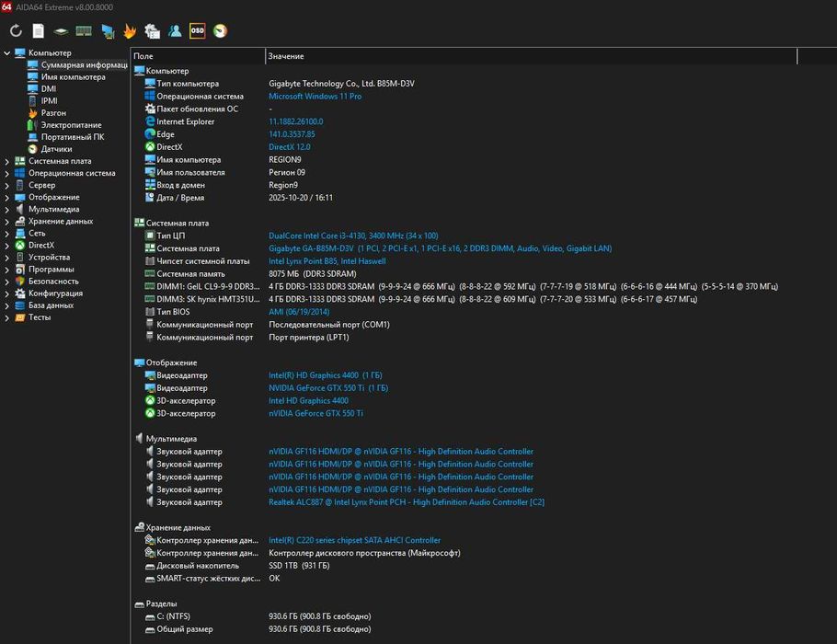Select Последовательный порт (COM1) value
Viewport: 837px width, 644px height.
tap(329, 325)
